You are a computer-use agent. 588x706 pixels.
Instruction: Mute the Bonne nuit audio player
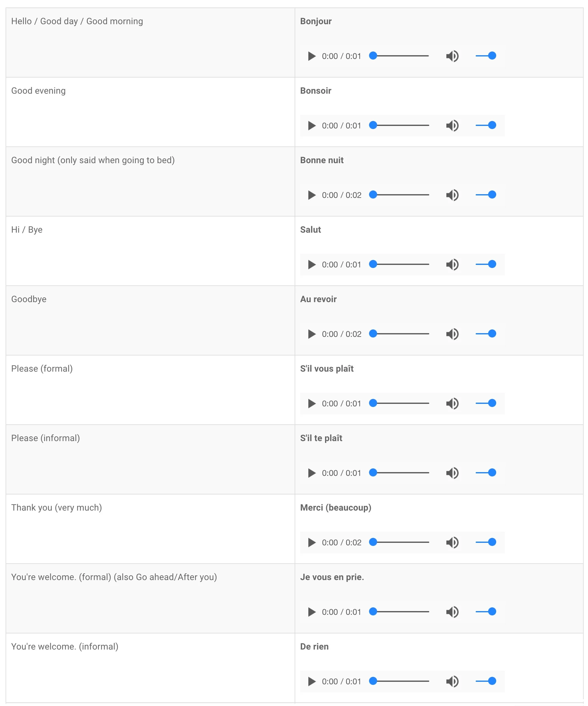point(452,195)
